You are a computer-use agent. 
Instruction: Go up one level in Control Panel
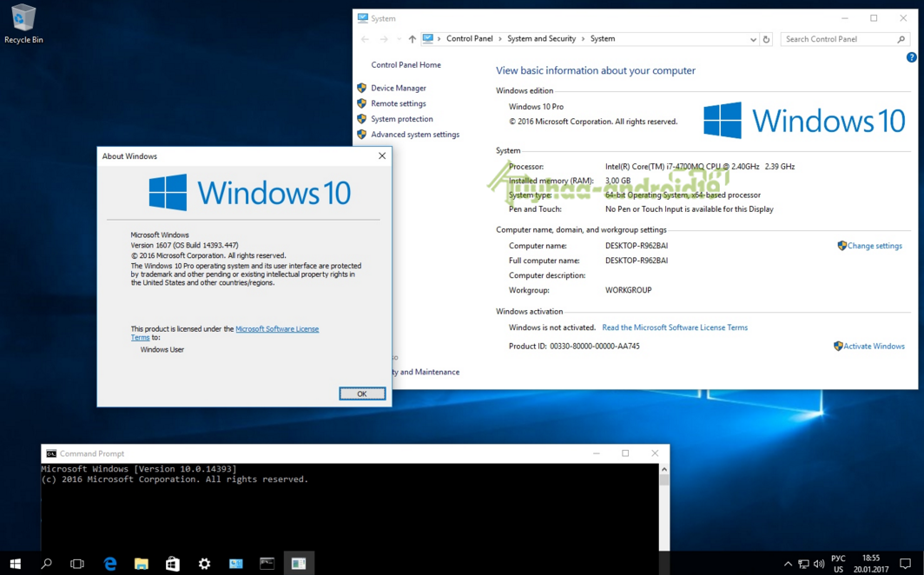pos(412,39)
